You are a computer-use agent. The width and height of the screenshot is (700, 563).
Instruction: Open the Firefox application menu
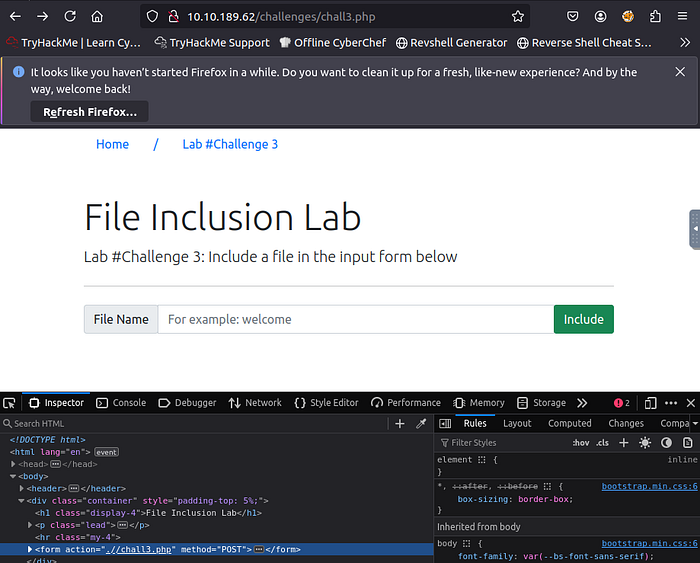[x=682, y=17]
